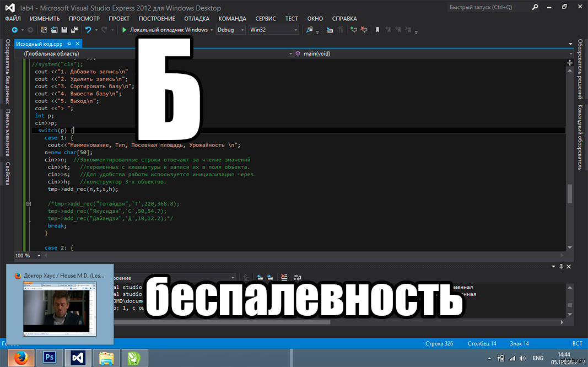Split the editor window with top-right handle
The image size is (588, 367).
tap(570, 62)
